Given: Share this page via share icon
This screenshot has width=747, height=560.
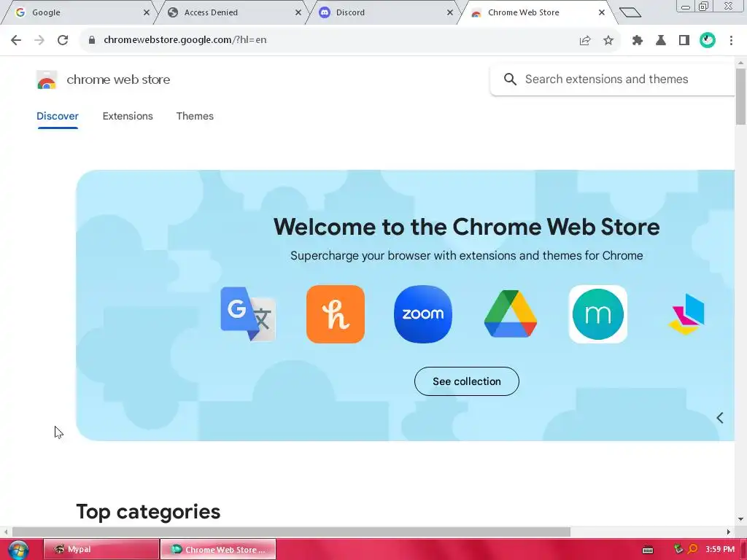Looking at the screenshot, I should click(x=585, y=41).
